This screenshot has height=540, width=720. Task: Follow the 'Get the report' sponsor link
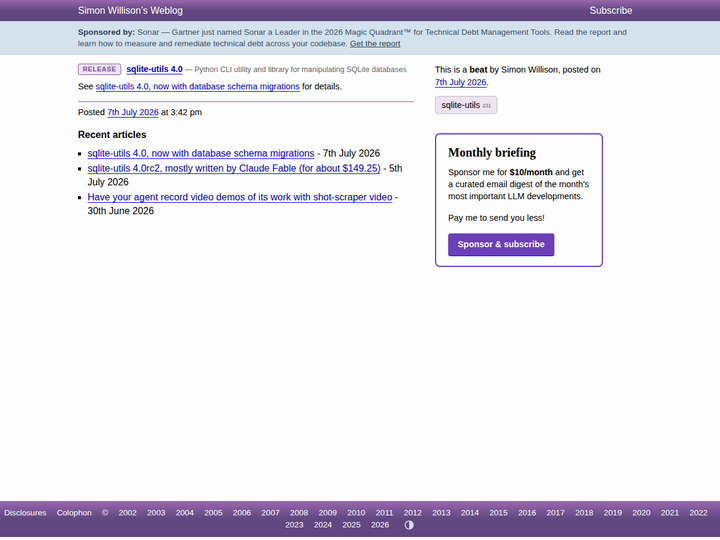375,44
